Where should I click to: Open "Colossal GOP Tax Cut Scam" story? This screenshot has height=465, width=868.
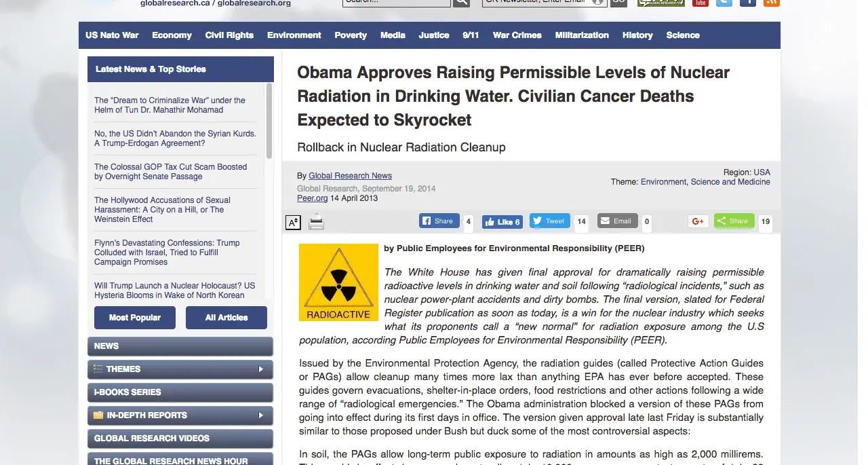tap(170, 172)
